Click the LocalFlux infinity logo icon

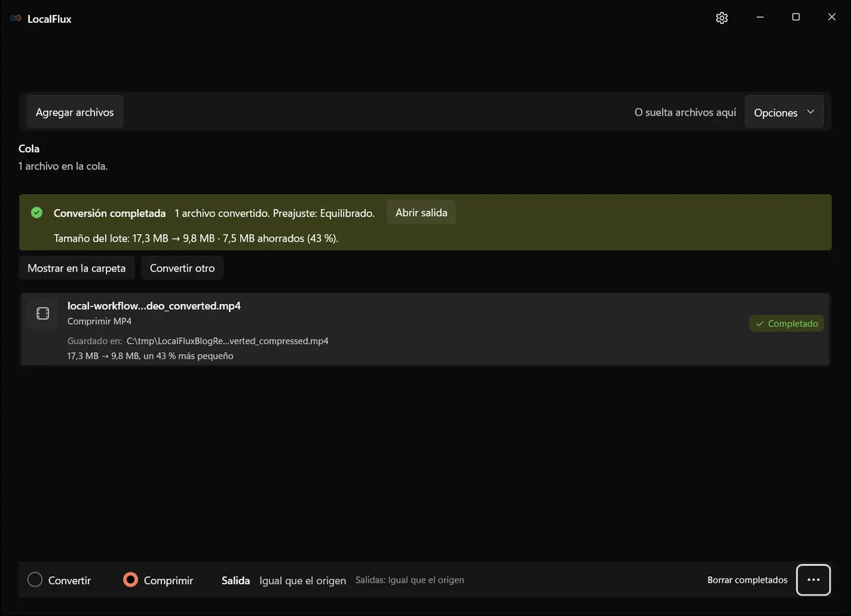point(16,19)
